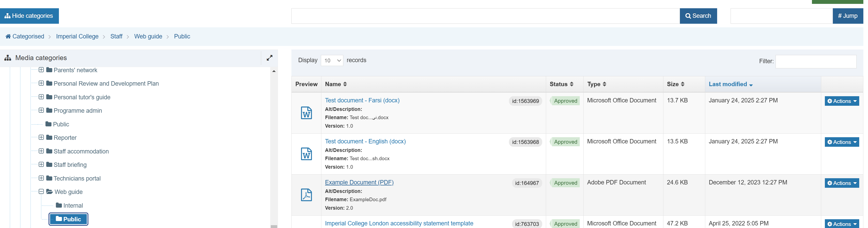Viewport: 868px width, 228px height.
Task: Click the Hide categories button
Action: tap(29, 16)
